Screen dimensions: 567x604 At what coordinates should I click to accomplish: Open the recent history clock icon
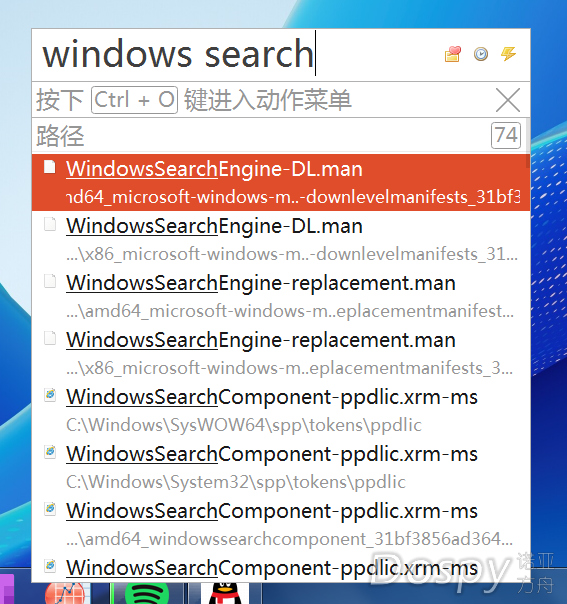pos(481,54)
